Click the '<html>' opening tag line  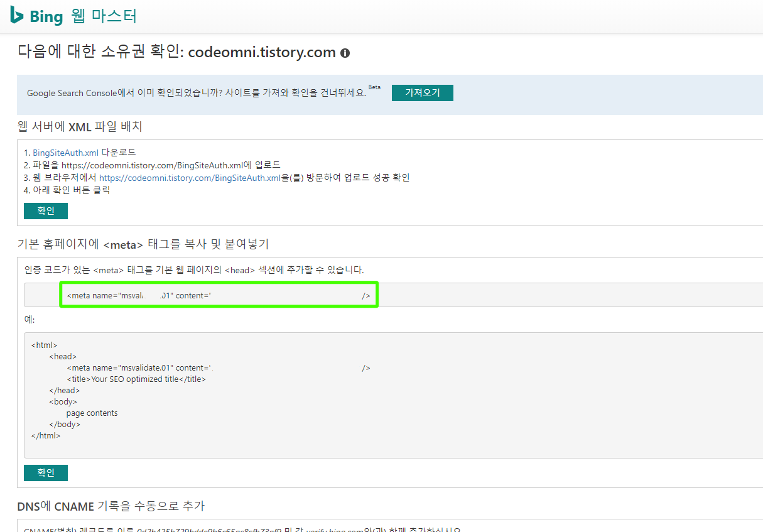(x=44, y=345)
